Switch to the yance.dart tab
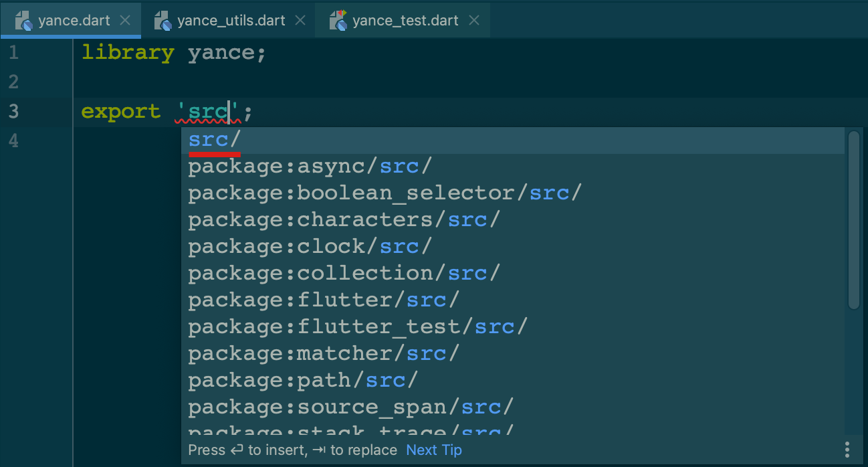The height and width of the screenshot is (467, 868). (x=70, y=21)
